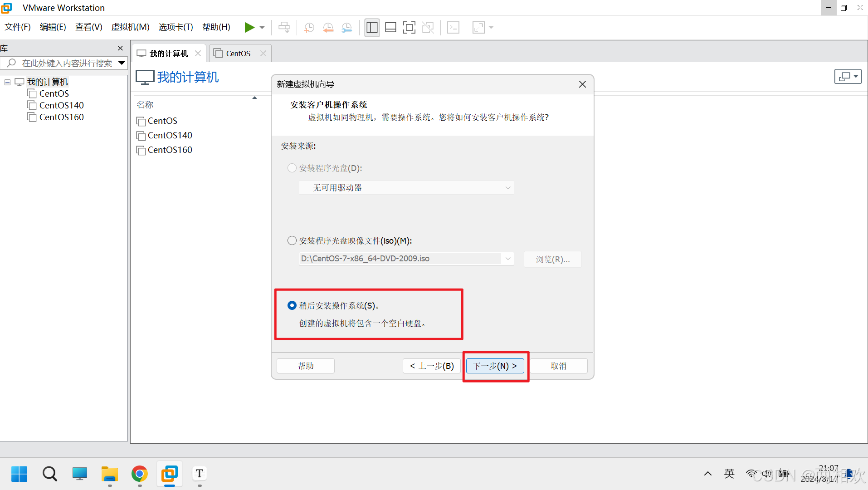Open the snapshot manager icon
868x490 pixels.
(347, 27)
